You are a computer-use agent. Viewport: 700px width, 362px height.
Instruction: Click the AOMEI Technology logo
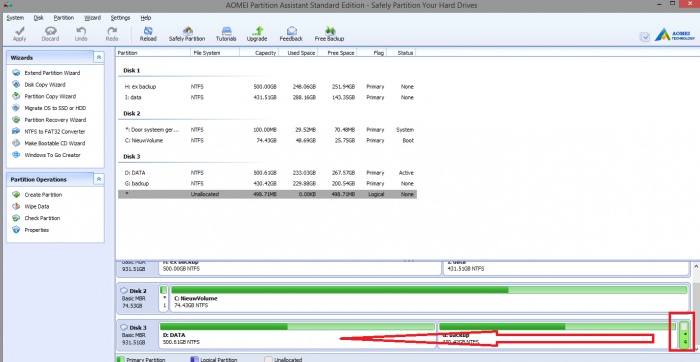[x=675, y=35]
